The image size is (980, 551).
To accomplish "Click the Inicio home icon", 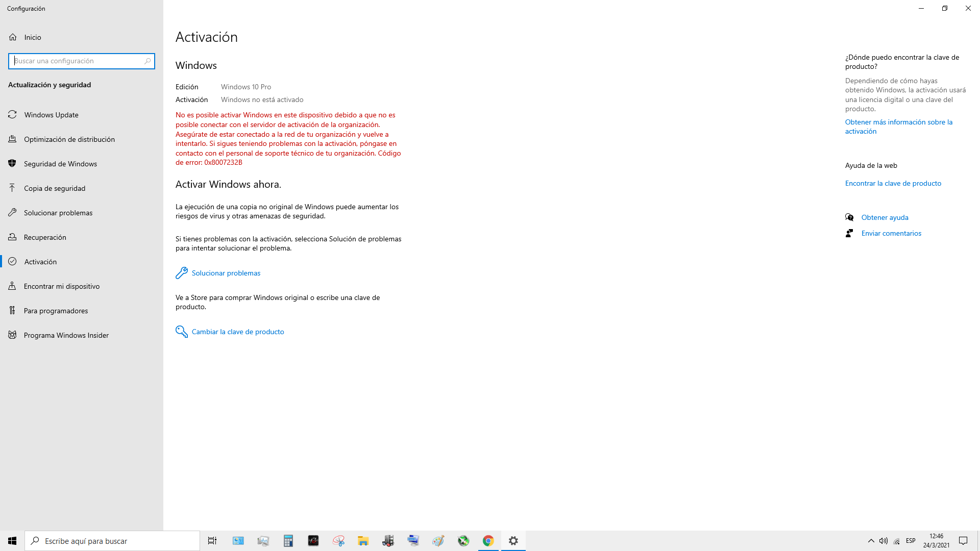I will tap(13, 37).
